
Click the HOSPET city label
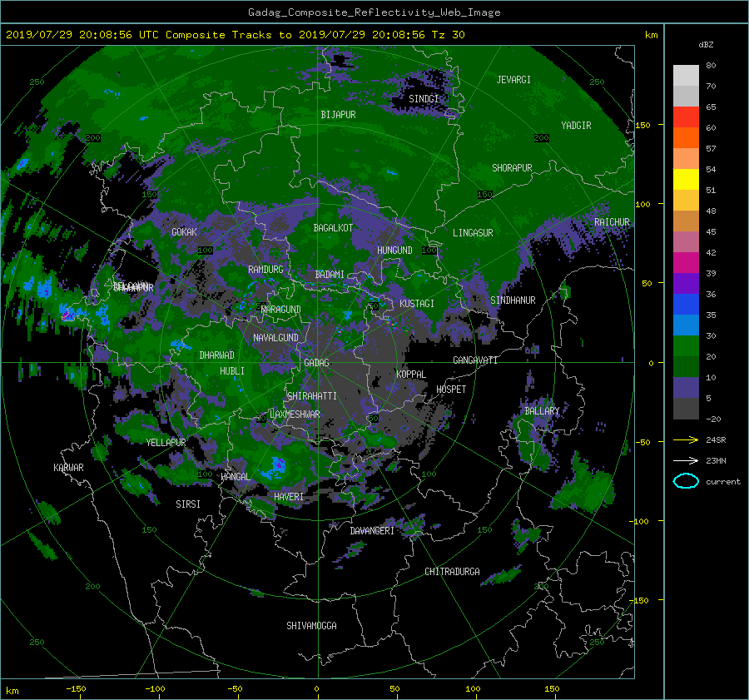(451, 390)
